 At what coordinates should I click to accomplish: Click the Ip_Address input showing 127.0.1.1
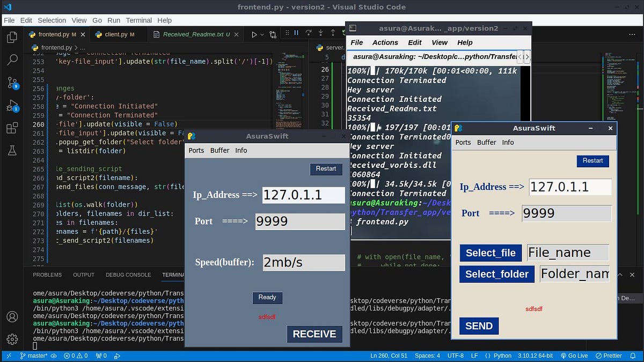point(569,187)
